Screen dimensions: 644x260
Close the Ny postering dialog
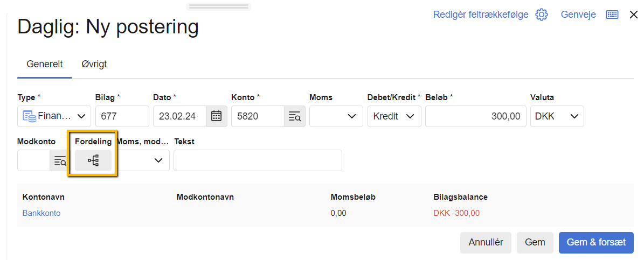point(634,15)
